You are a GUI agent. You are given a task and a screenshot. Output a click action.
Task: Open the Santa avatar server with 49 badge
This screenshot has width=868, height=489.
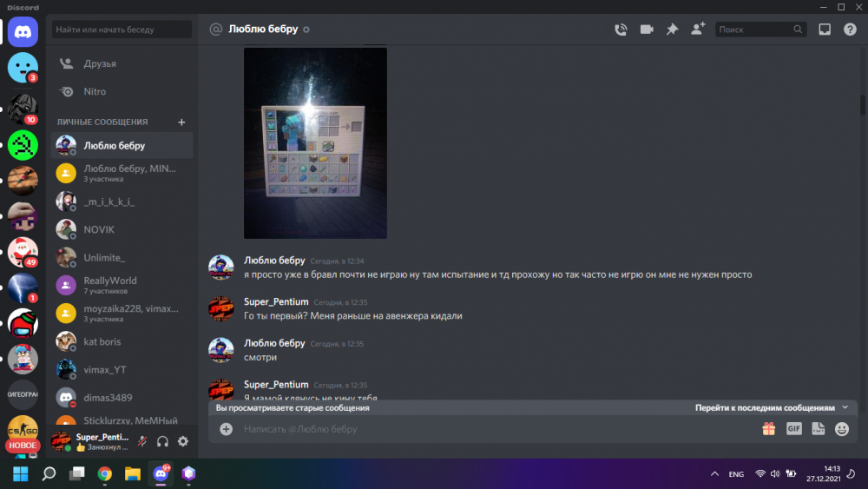pyautogui.click(x=23, y=252)
